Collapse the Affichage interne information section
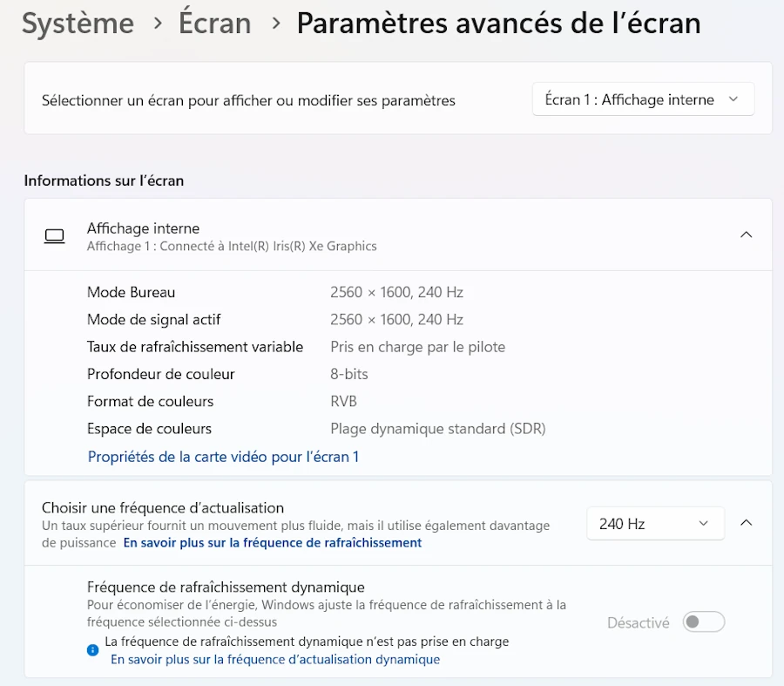 coord(746,234)
